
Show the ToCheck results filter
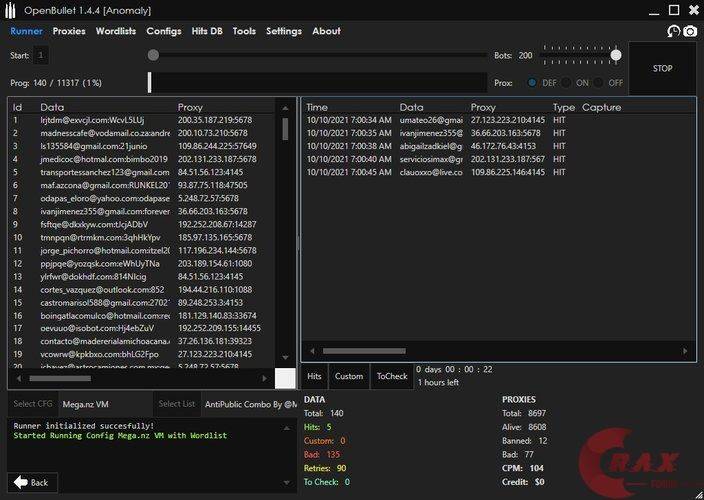pos(391,376)
